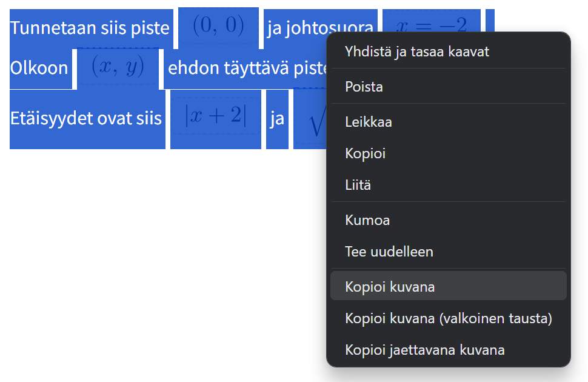Select 'Kopioi' menu item
The image size is (588, 382).
click(365, 153)
